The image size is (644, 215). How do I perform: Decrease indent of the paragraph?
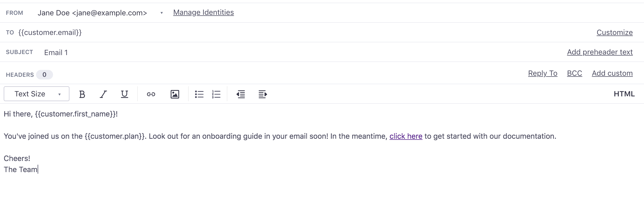click(x=241, y=94)
